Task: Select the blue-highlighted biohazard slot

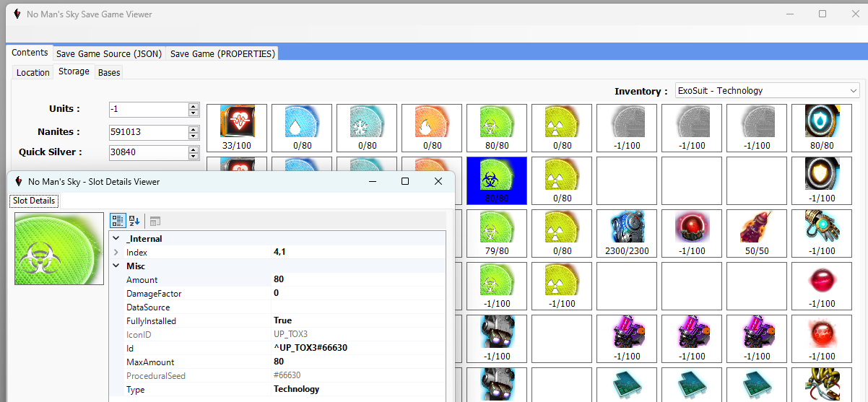Action: 497,180
